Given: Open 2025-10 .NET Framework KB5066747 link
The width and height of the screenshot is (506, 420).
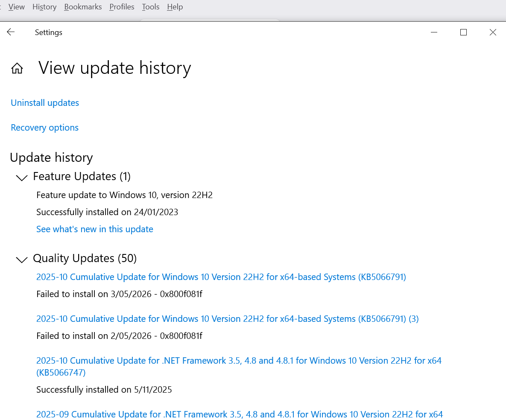Looking at the screenshot, I should (239, 366).
